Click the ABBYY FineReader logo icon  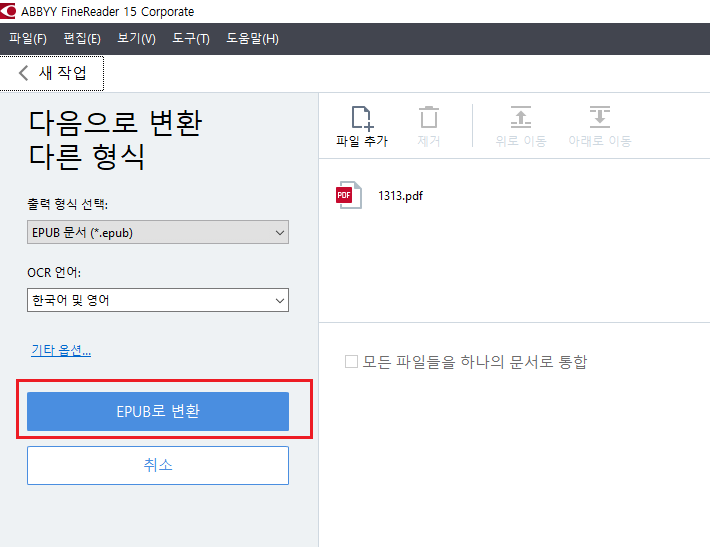tap(8, 11)
